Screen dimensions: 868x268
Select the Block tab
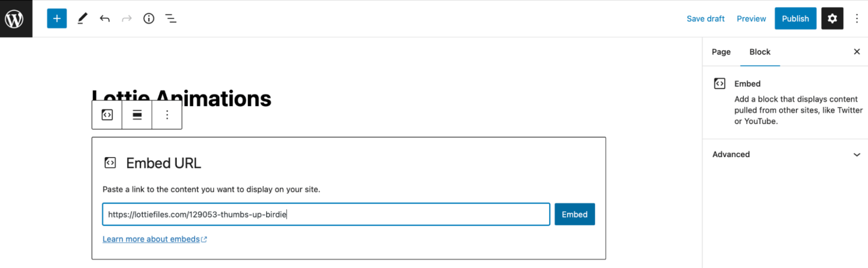pyautogui.click(x=760, y=52)
